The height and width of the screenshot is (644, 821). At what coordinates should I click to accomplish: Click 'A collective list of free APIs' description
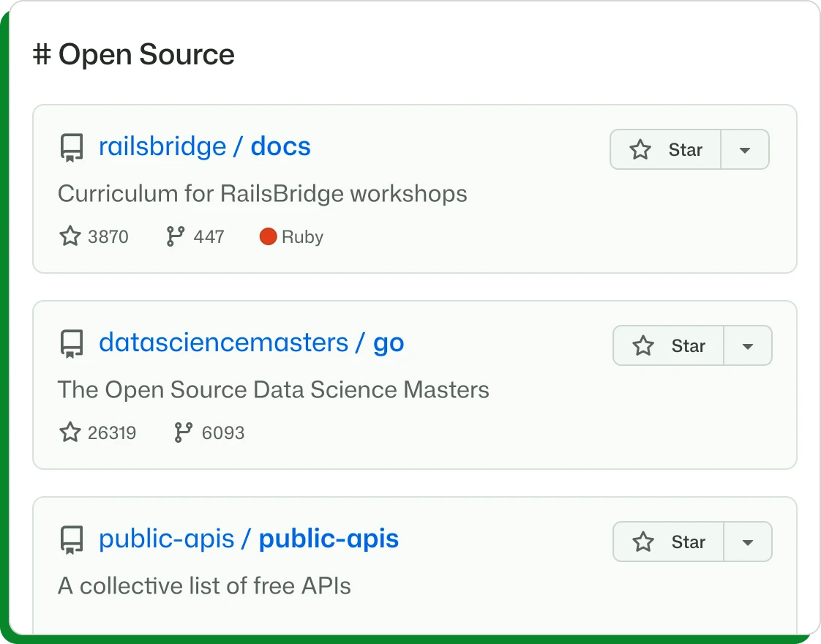204,586
